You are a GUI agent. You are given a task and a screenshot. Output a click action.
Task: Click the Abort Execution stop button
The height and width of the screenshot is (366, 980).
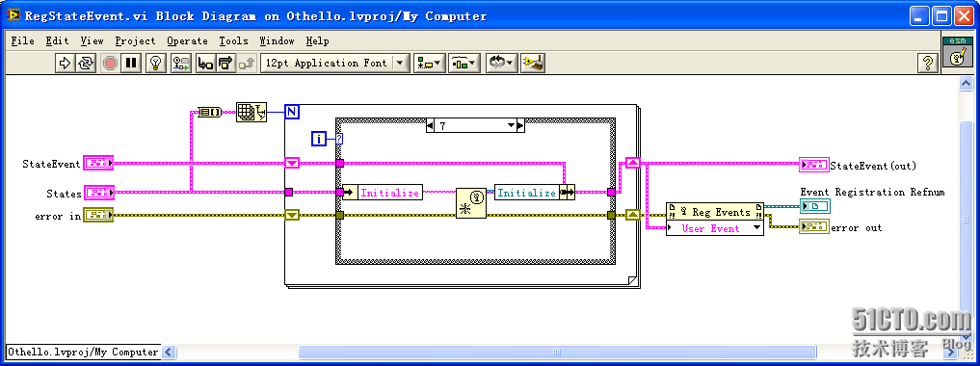tap(110, 63)
